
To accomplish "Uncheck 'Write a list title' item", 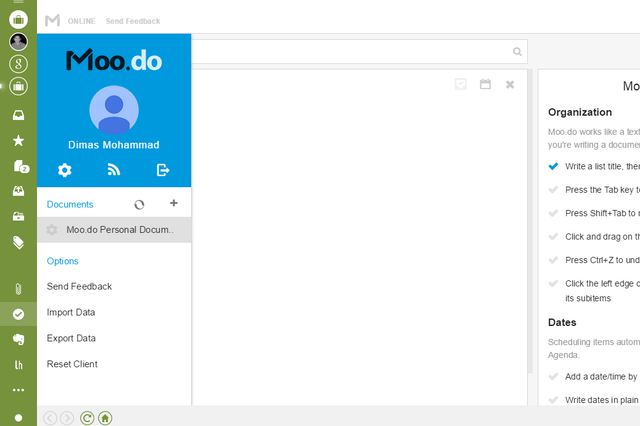I will (x=553, y=166).
